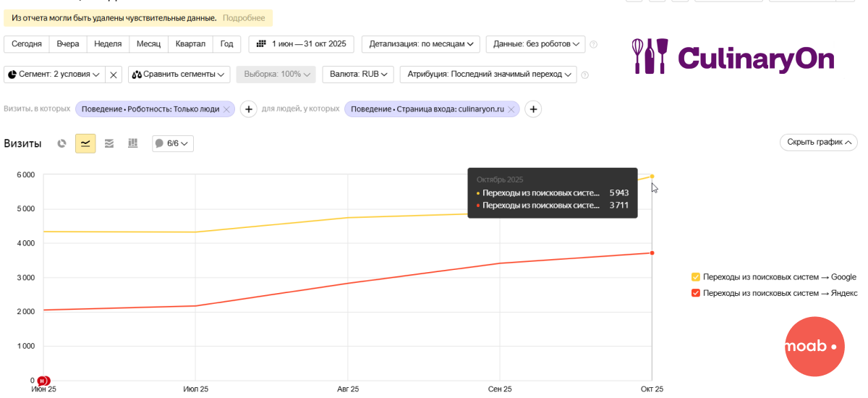Click help icon next to 'Данные: без роботов'
Image resolution: width=868 pixels, height=398 pixels.
coord(594,45)
